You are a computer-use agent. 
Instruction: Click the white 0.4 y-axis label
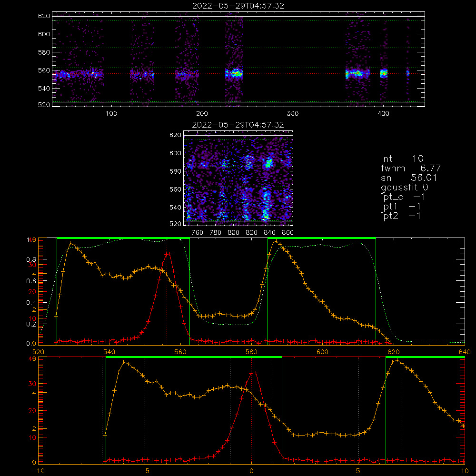pos(31,303)
